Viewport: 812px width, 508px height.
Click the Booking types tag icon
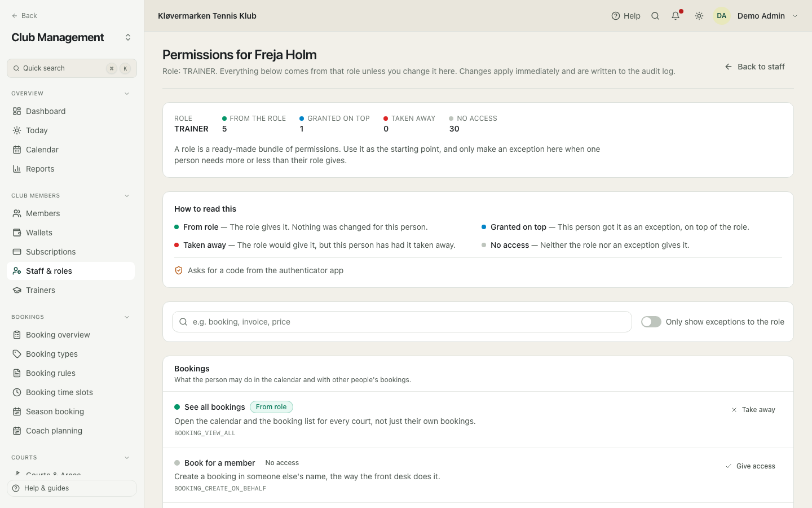(17, 354)
